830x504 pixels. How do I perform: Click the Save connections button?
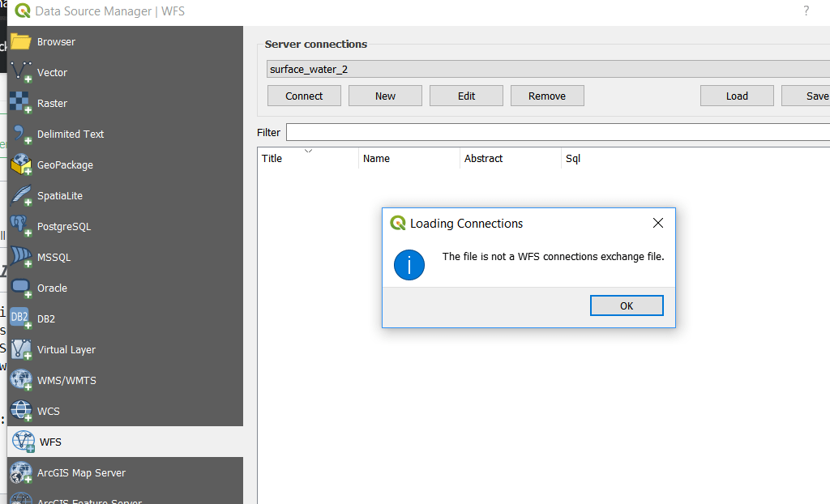pos(806,96)
